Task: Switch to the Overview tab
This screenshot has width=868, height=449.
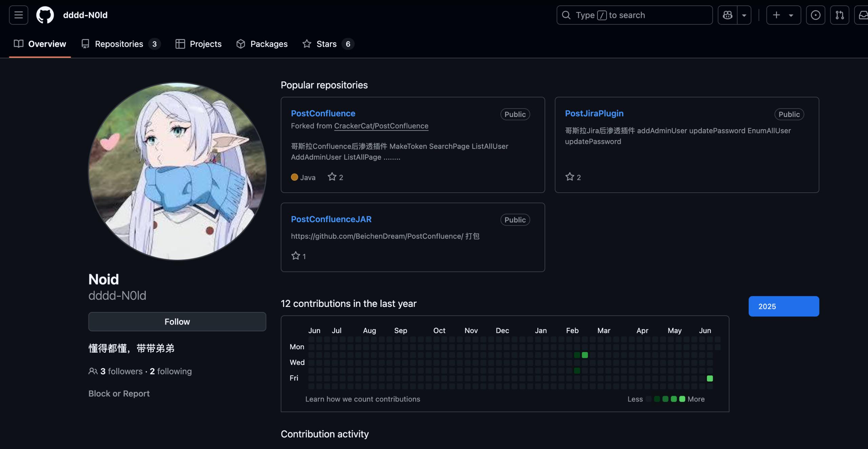Action: point(40,44)
